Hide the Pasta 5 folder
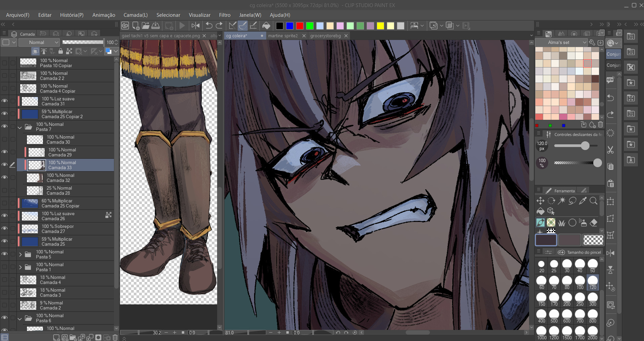This screenshot has height=341, width=644. pos(4,254)
